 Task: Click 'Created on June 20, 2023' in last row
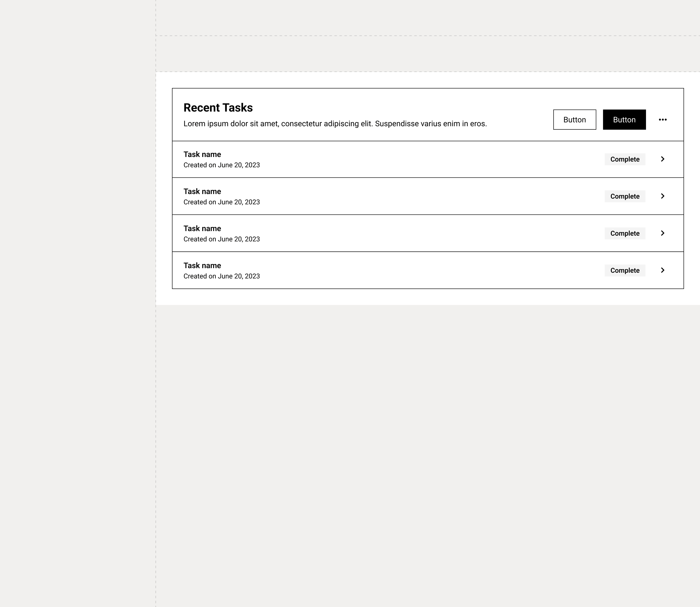click(x=221, y=276)
